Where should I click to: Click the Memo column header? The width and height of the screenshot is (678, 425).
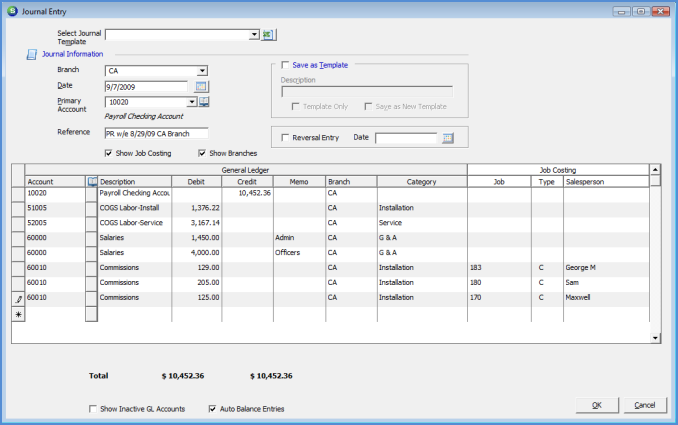click(299, 182)
